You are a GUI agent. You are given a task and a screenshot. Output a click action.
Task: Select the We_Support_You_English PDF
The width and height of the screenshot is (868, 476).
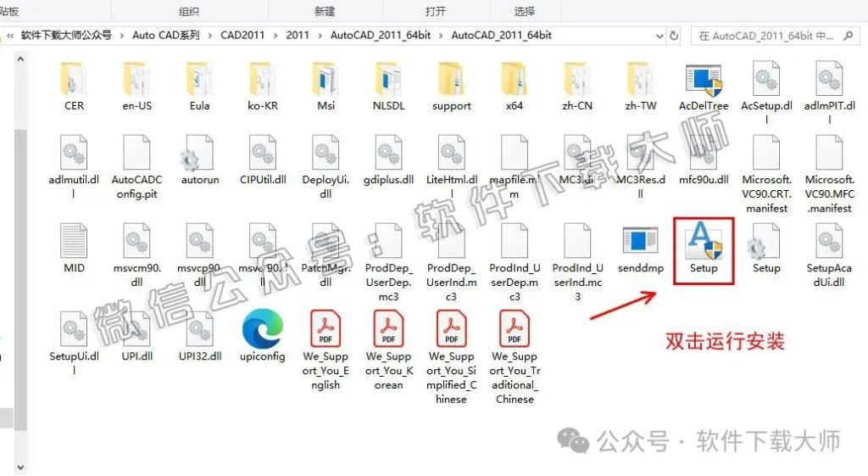325,350
